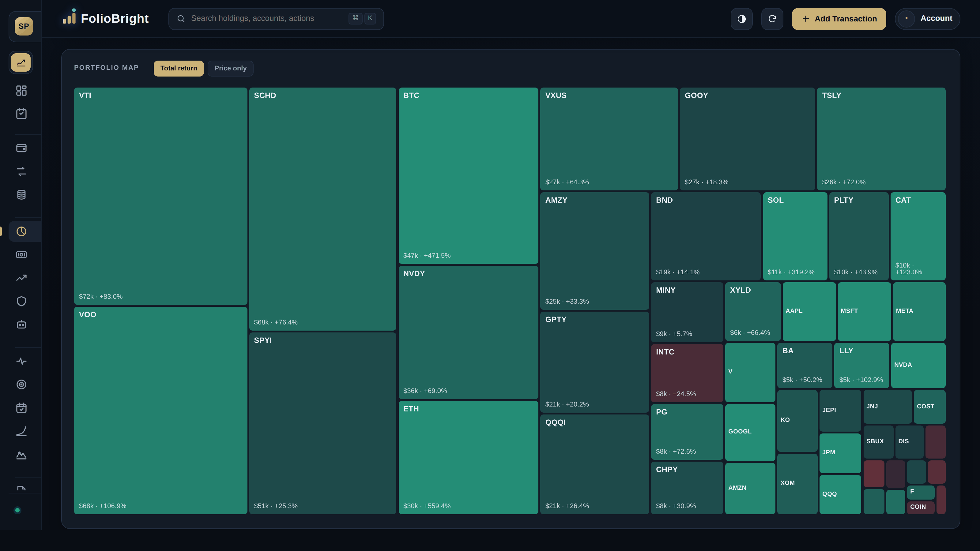Open the calendar-check icon below the dashboard grid icon
This screenshot has height=551, width=980.
(x=21, y=114)
